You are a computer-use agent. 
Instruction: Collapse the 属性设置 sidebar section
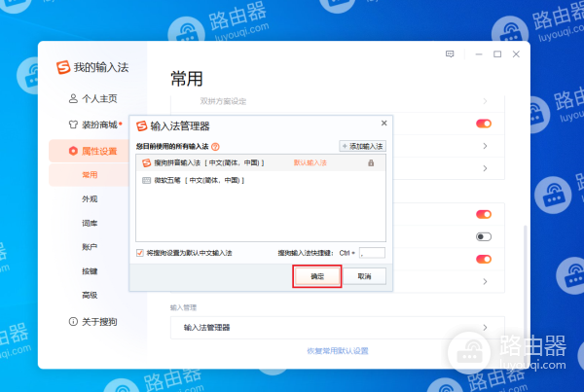pos(93,151)
